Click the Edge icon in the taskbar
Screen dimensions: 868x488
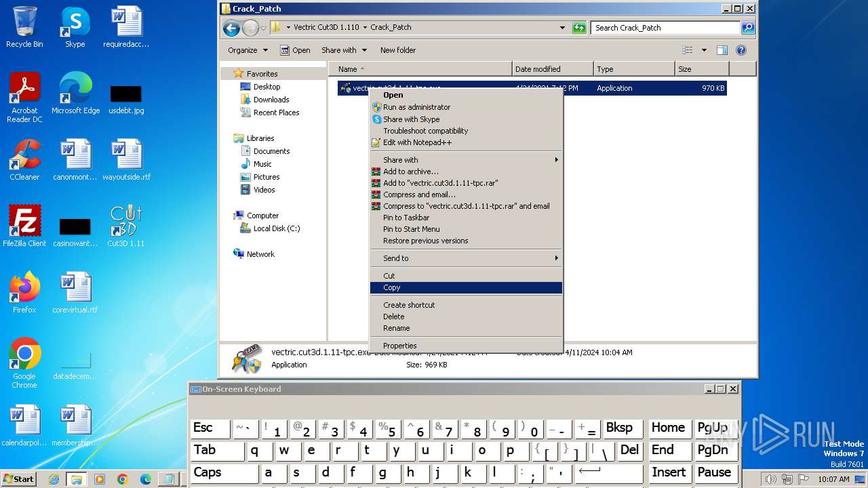point(146,479)
